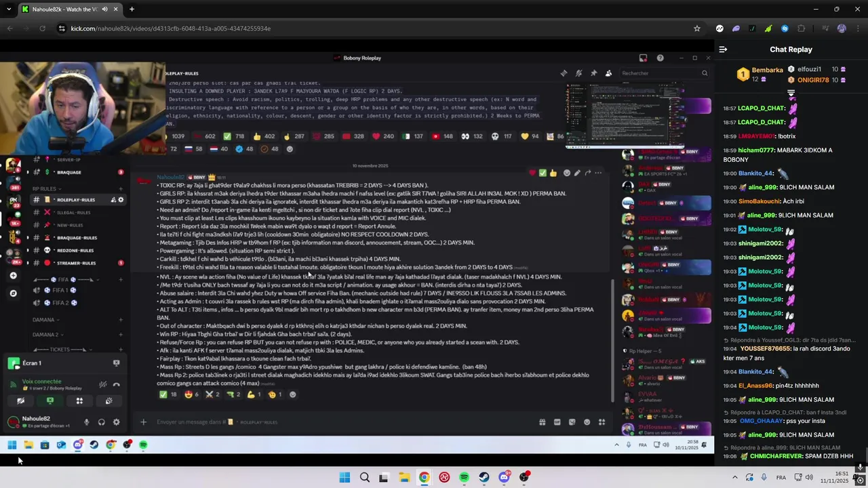The image size is (868, 488).
Task: Click username YOUSSEF876655 in chat
Action: coord(765,348)
